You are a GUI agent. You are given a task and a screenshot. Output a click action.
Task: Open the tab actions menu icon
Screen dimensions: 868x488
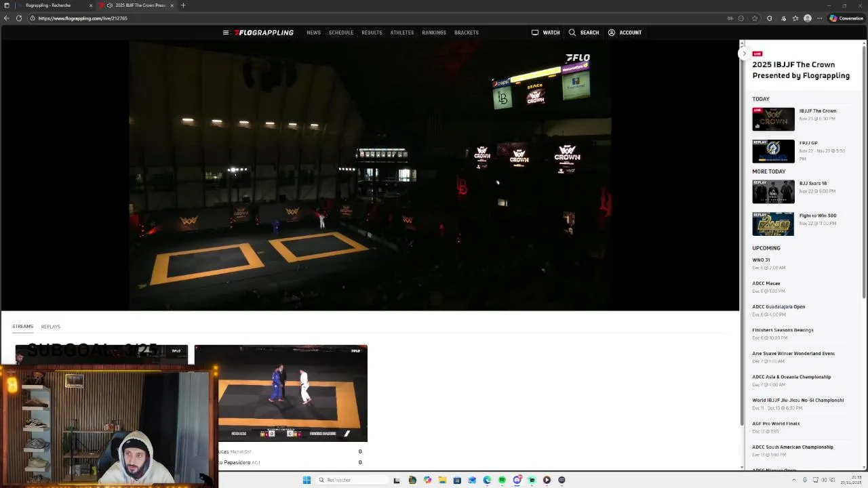pos(7,5)
